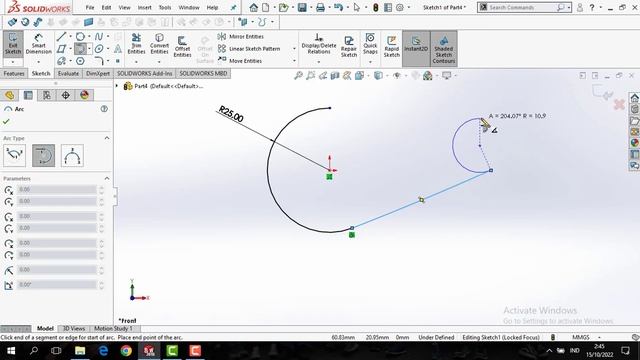Open the Trim Entities tool
Screen dimensions: 640x360
click(x=136, y=44)
